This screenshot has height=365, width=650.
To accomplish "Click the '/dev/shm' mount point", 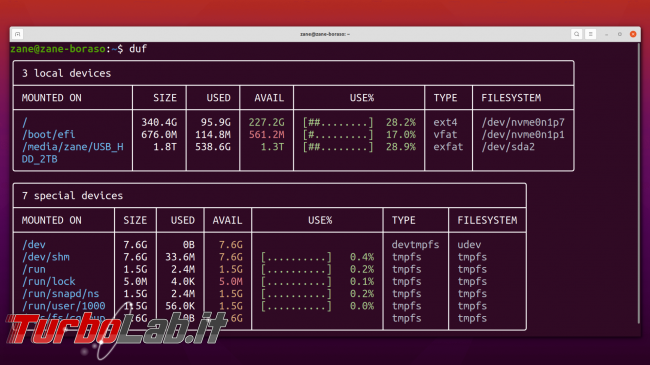I will (46, 257).
